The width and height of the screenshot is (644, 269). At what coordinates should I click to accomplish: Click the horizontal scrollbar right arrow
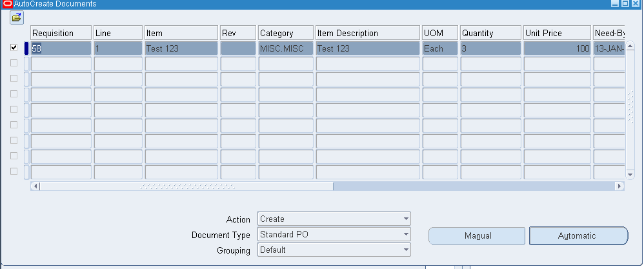[x=619, y=186]
